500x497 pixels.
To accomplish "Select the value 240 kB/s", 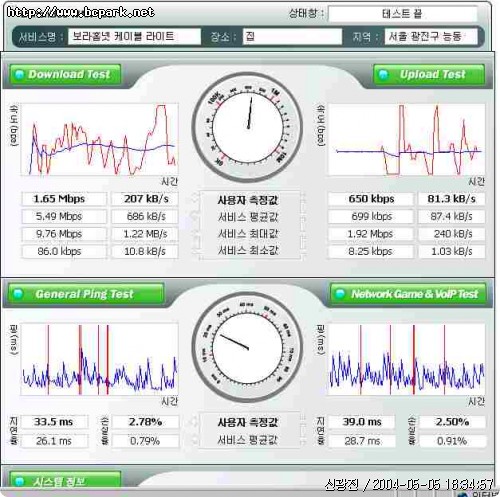I will (452, 234).
